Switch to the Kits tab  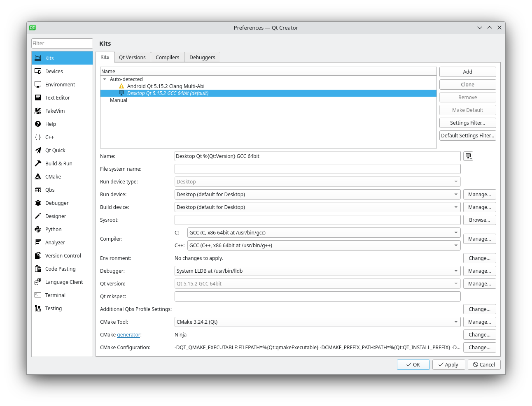point(105,57)
